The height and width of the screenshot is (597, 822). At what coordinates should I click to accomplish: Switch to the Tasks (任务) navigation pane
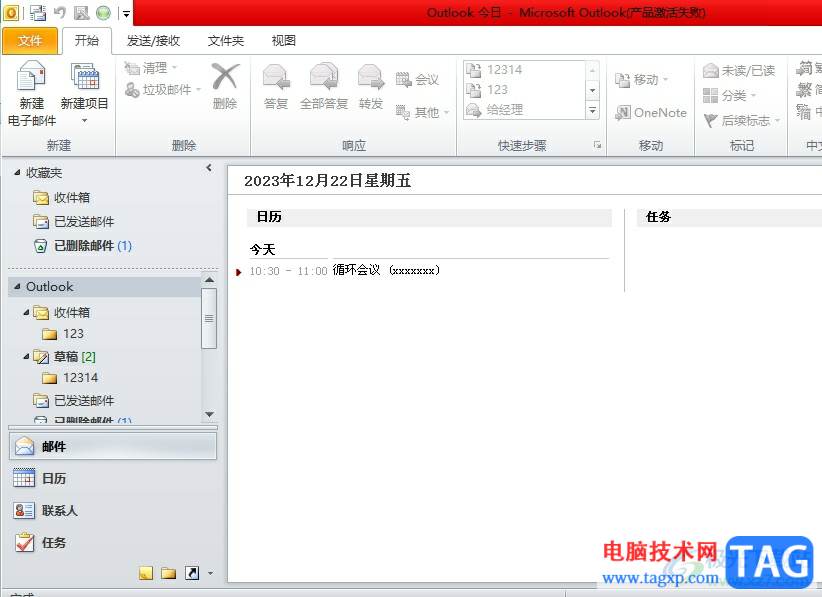coord(113,542)
